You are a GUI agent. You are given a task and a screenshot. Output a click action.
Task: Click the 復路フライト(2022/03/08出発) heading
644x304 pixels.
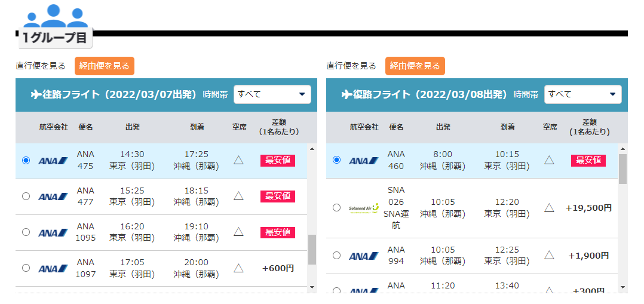click(425, 94)
